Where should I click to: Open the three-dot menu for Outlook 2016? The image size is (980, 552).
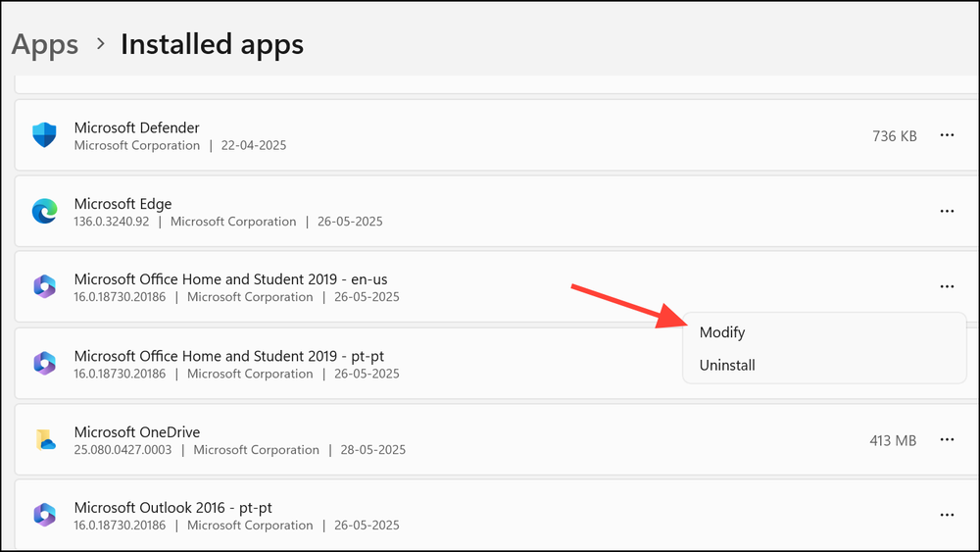coord(947,515)
